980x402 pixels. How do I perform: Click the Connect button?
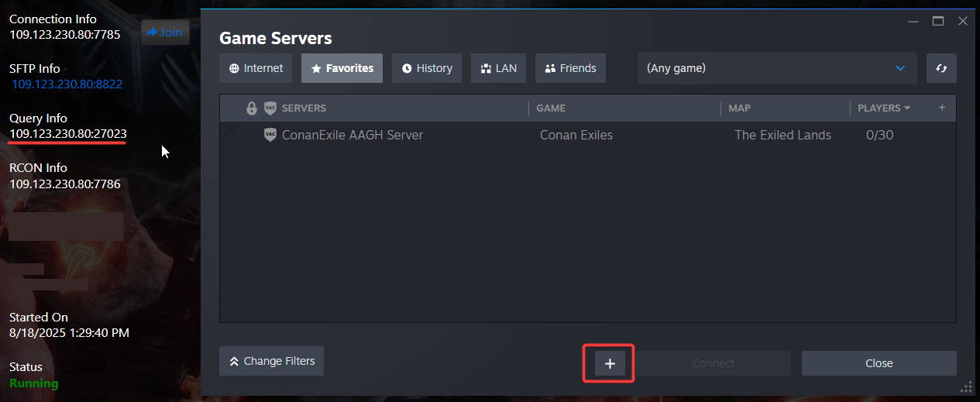713,363
